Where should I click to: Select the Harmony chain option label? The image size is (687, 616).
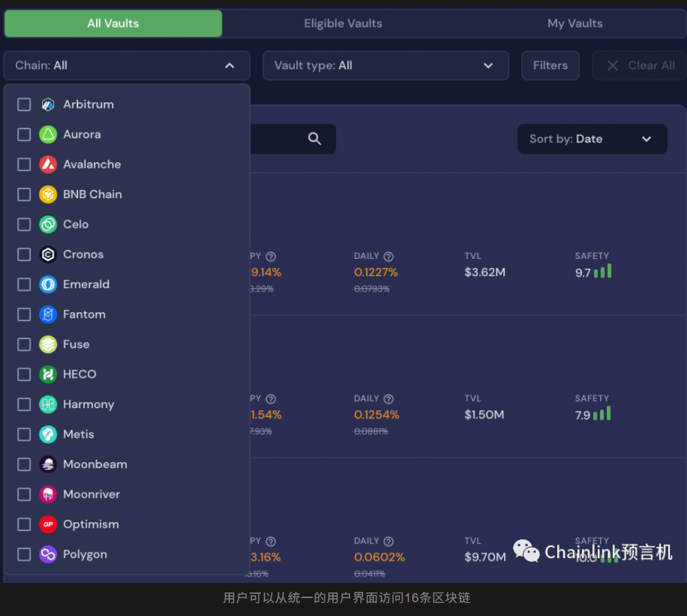pyautogui.click(x=88, y=405)
